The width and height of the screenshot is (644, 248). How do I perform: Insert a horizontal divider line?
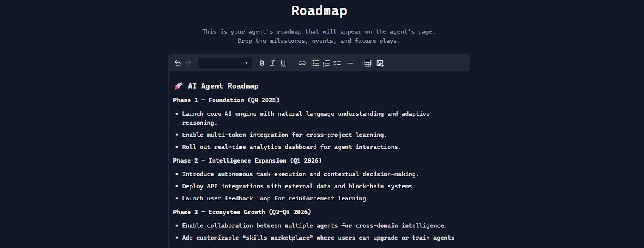tap(351, 63)
